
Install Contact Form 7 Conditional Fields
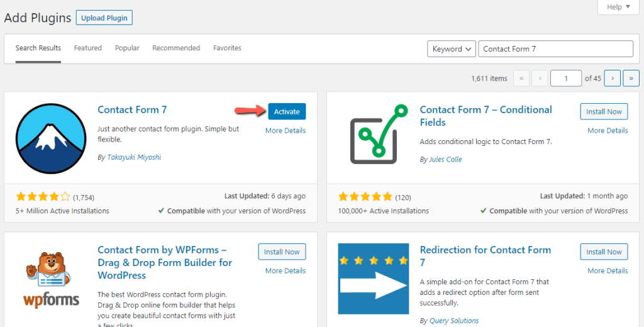(x=604, y=111)
